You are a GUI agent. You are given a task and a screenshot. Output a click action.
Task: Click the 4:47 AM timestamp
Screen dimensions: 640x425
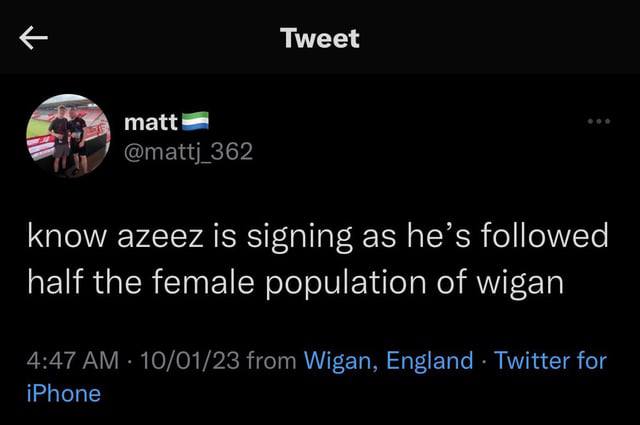coord(75,360)
